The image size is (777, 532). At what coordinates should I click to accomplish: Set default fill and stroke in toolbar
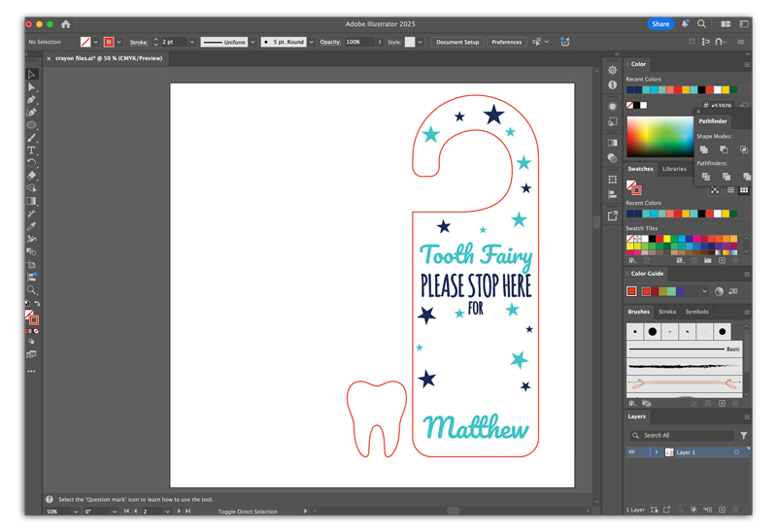tap(27, 303)
